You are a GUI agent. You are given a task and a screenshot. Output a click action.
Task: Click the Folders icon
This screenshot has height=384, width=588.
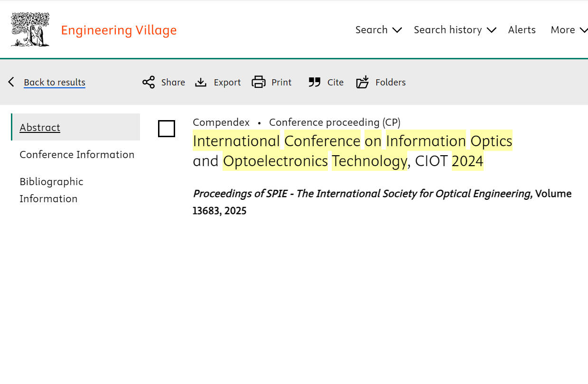(363, 82)
